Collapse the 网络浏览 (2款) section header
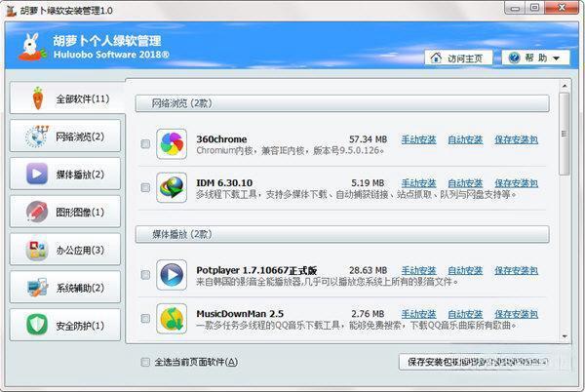 pos(342,103)
